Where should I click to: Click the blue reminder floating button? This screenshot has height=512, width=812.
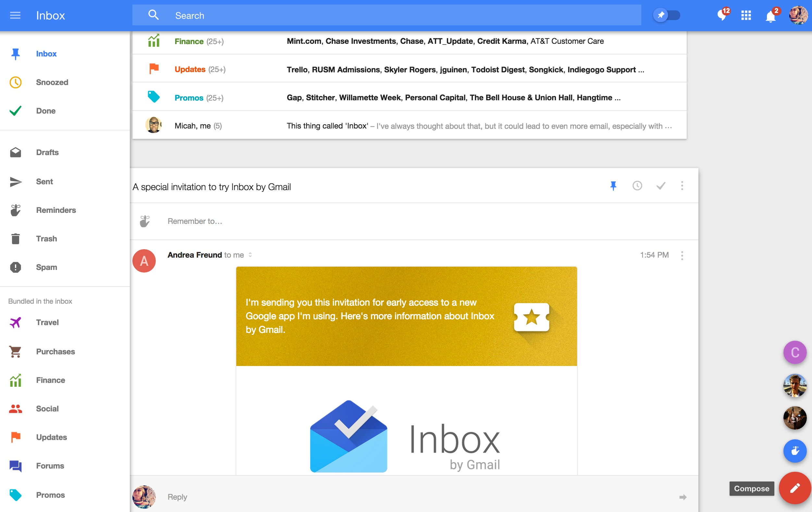click(795, 451)
